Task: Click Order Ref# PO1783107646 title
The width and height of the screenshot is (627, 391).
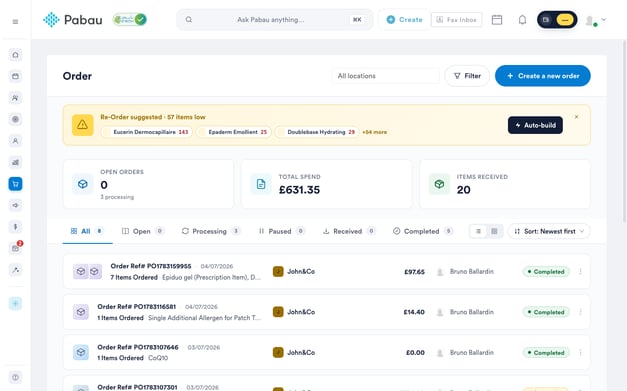Action: [138, 347]
